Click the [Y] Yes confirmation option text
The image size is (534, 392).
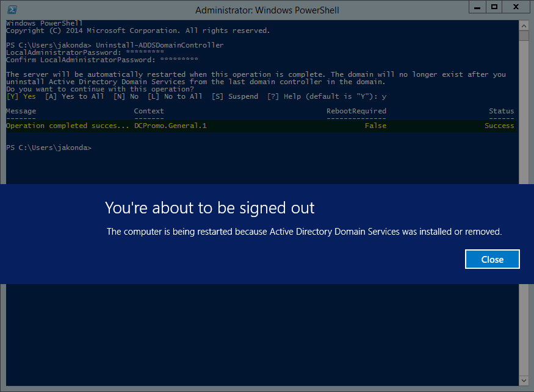21,96
